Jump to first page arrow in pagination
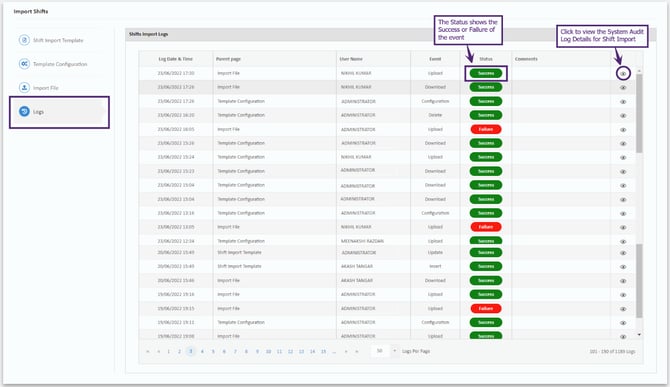The height and width of the screenshot is (387, 670). (x=147, y=352)
